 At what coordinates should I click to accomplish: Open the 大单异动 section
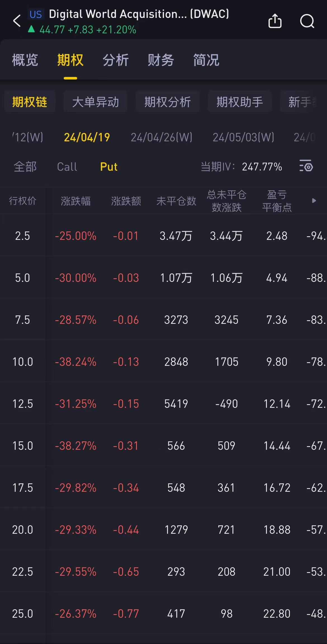point(96,102)
